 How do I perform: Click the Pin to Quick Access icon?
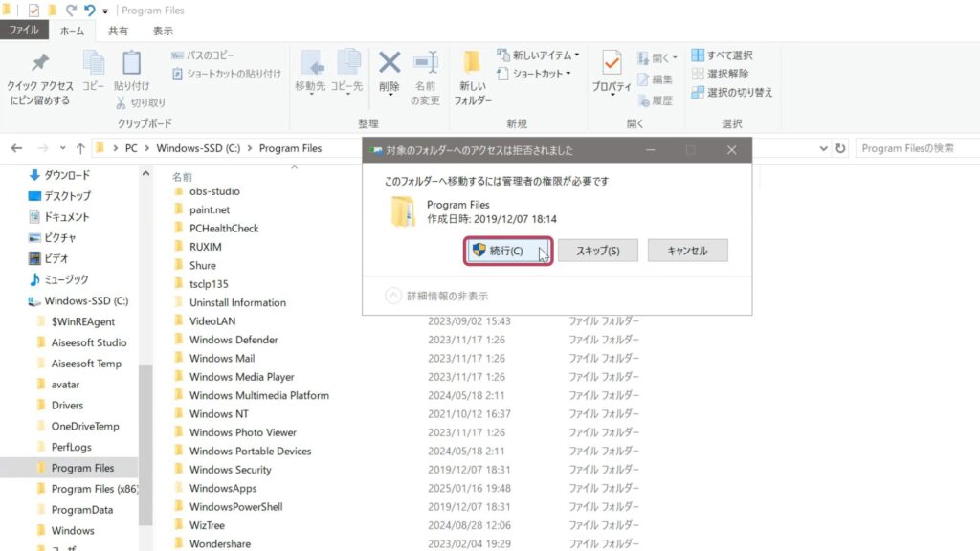pyautogui.click(x=39, y=63)
